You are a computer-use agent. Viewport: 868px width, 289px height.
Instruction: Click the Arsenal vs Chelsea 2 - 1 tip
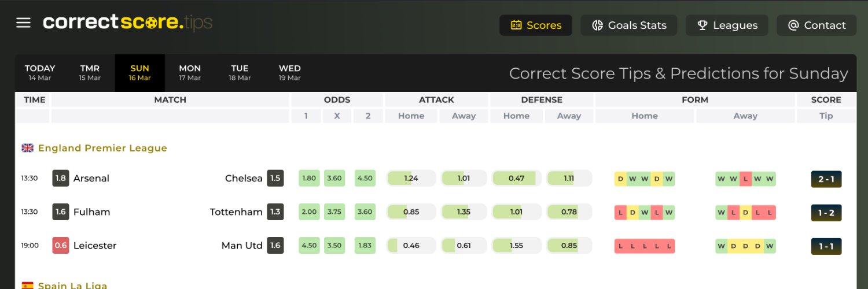point(826,179)
